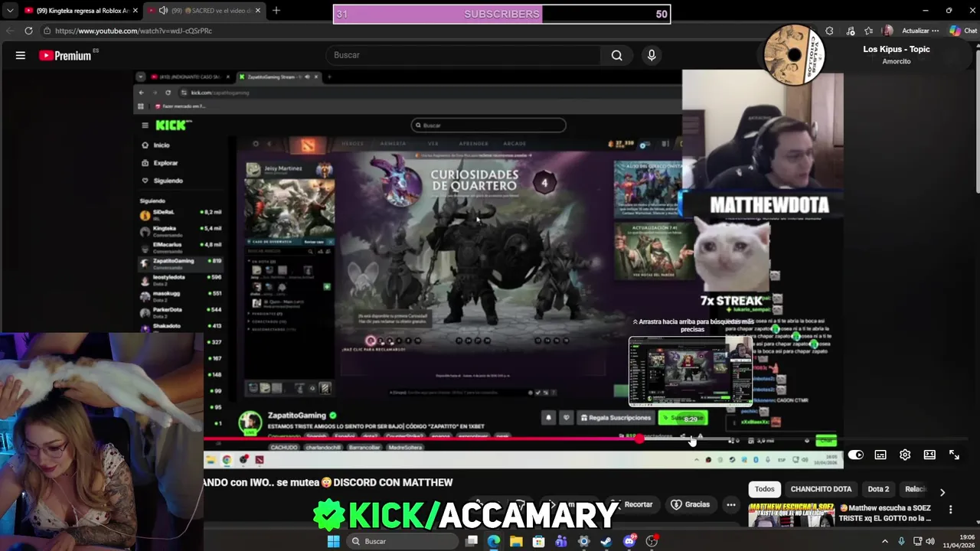Start voice search with the microphone icon

pos(652,55)
